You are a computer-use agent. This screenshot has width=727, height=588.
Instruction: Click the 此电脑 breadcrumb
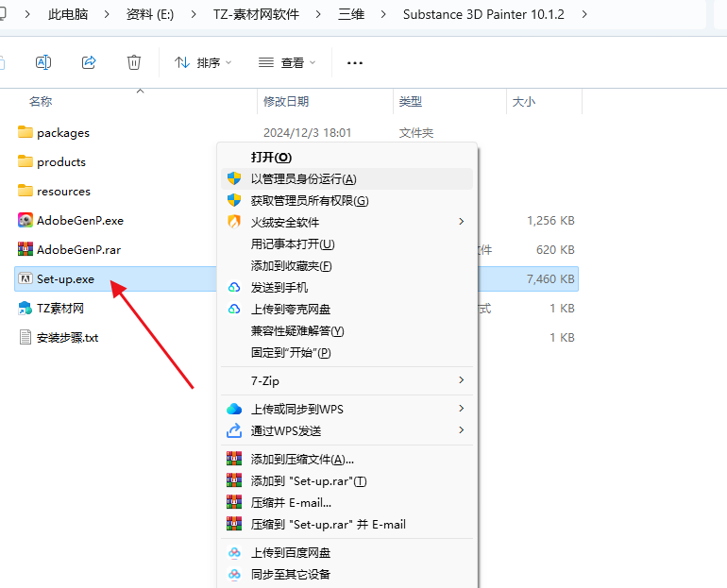pyautogui.click(x=68, y=14)
